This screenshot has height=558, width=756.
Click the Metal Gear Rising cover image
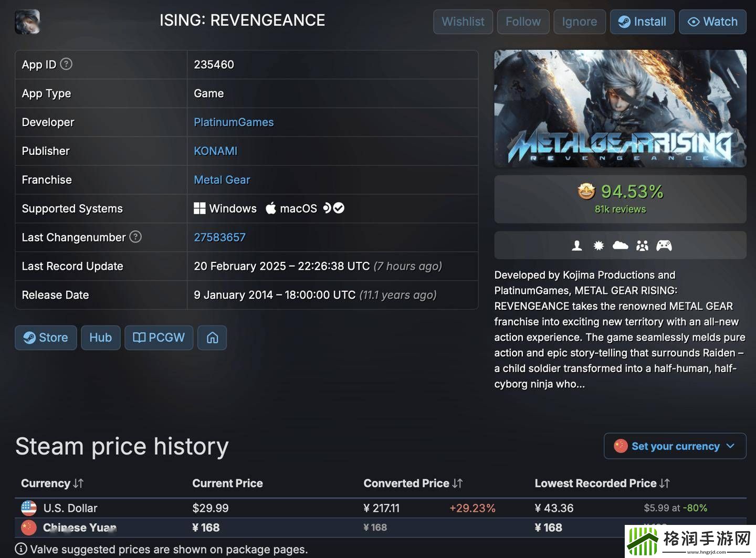620,109
